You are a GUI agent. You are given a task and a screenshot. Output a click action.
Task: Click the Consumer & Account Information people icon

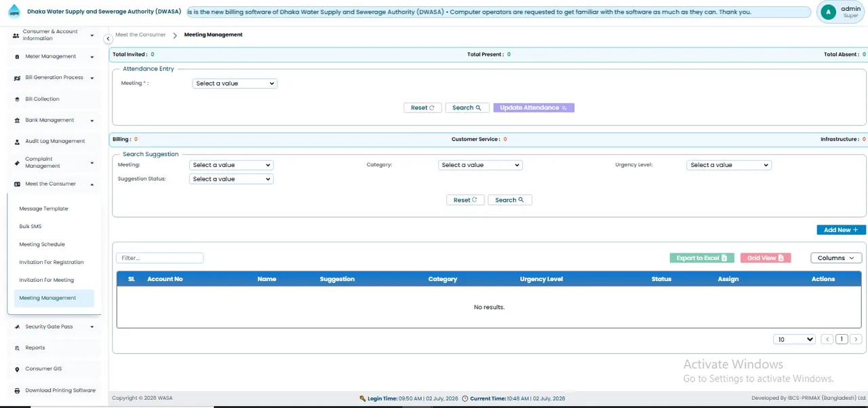(x=16, y=35)
